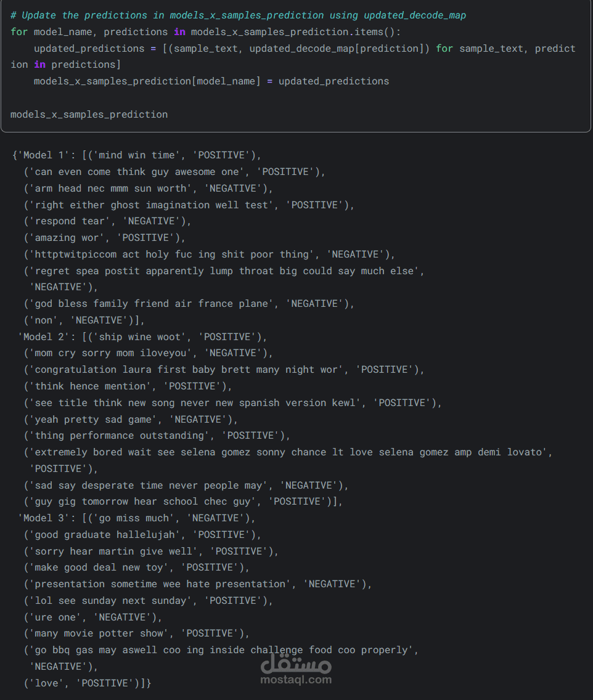Click 'updated_predictions' variable at assignment start

pyautogui.click(x=89, y=48)
